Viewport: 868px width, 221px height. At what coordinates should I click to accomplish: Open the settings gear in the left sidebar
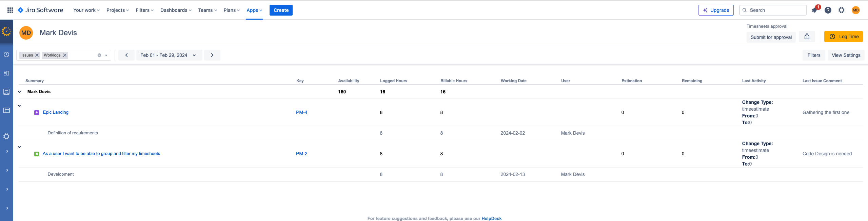coord(6,136)
